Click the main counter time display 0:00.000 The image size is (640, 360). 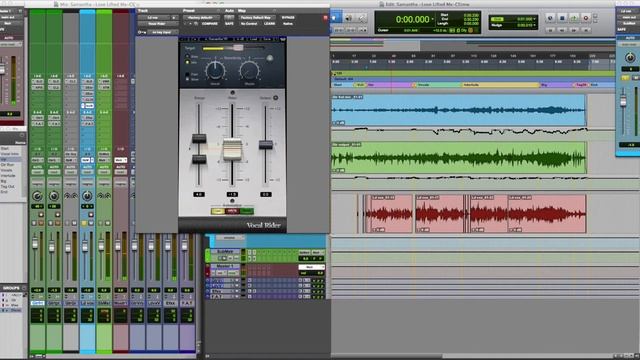click(x=413, y=19)
